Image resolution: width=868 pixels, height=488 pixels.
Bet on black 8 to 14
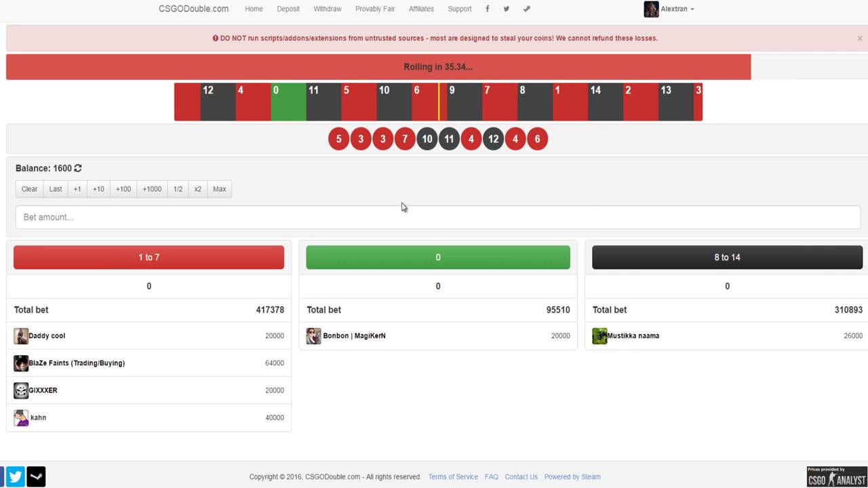pyautogui.click(x=727, y=258)
